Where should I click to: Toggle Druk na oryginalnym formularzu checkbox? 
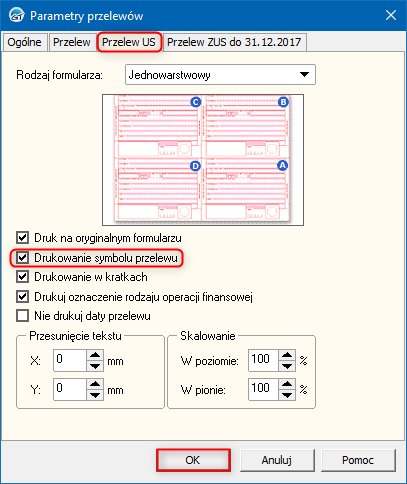(x=22, y=238)
